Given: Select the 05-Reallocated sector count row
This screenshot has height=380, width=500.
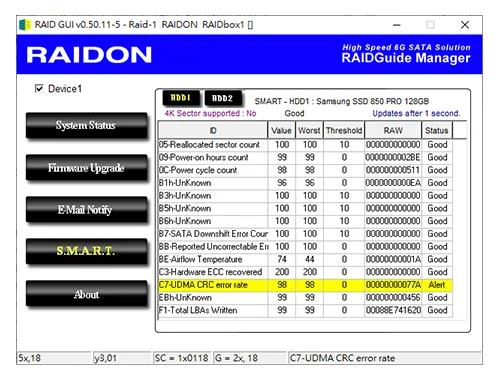Looking at the screenshot, I should tap(305, 145).
